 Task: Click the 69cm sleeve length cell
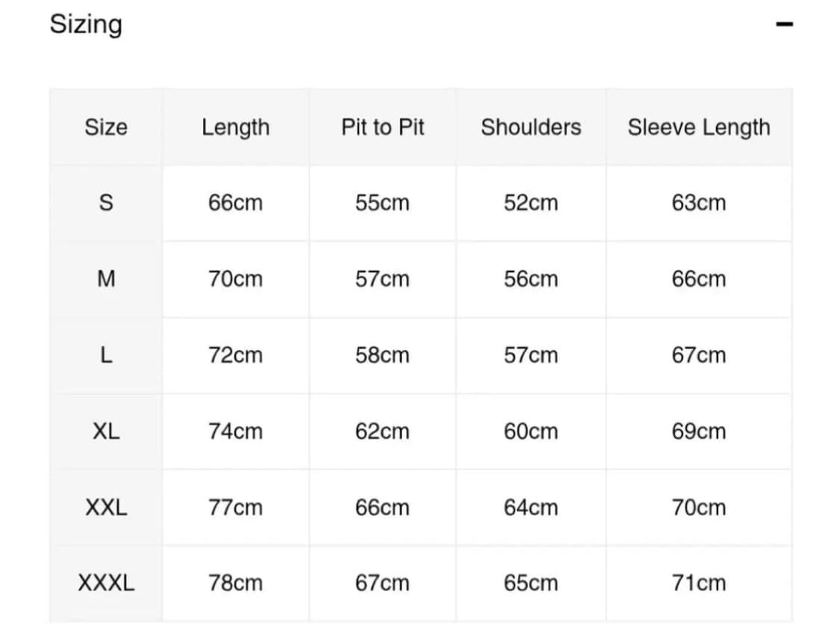pos(698,431)
